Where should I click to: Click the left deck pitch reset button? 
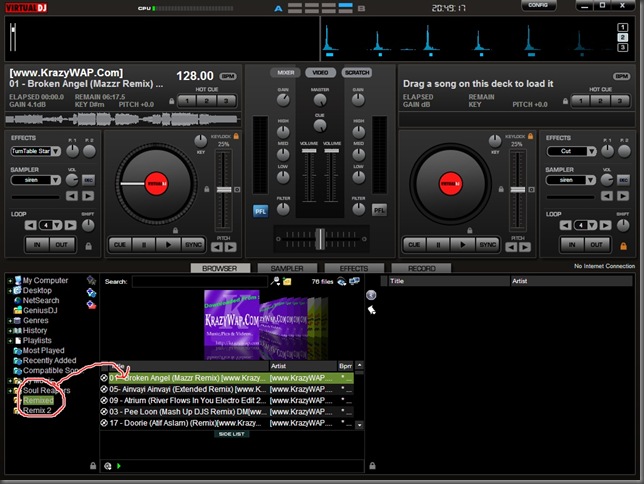point(237,190)
